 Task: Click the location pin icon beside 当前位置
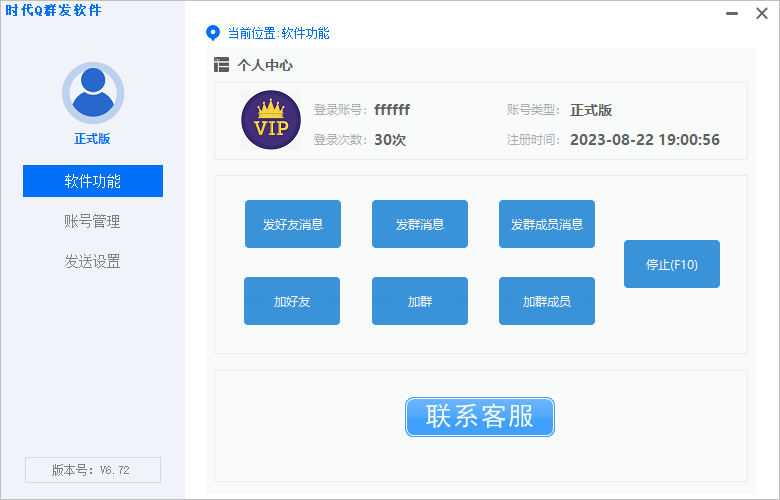(x=212, y=33)
